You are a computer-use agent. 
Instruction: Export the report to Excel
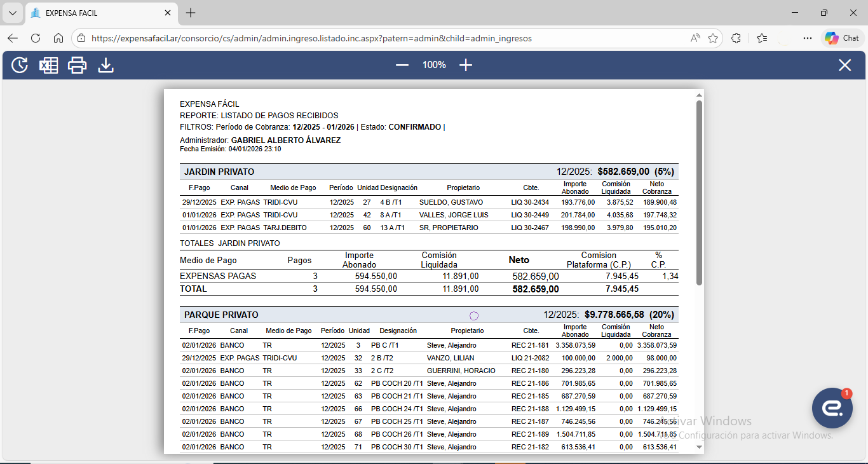pyautogui.click(x=48, y=65)
